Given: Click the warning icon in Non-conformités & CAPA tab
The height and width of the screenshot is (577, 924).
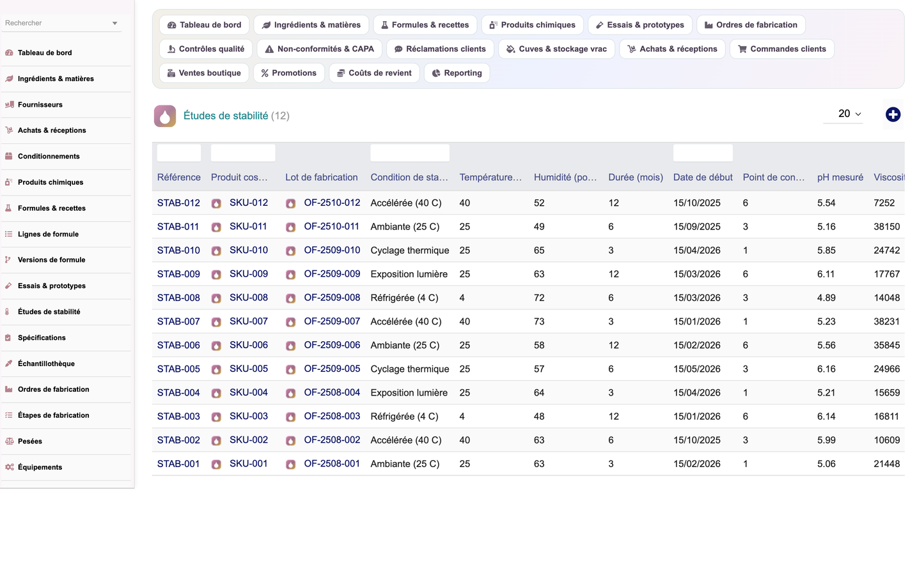Looking at the screenshot, I should click(269, 49).
